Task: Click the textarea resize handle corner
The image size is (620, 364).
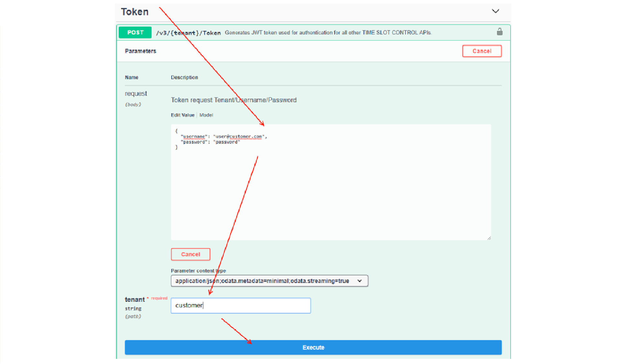Action: [489, 238]
